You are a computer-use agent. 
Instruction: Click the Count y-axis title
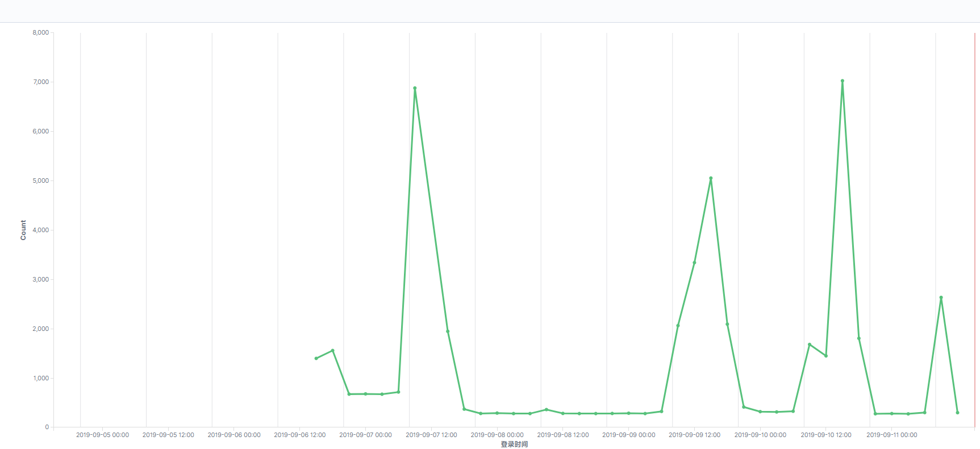pos(23,230)
